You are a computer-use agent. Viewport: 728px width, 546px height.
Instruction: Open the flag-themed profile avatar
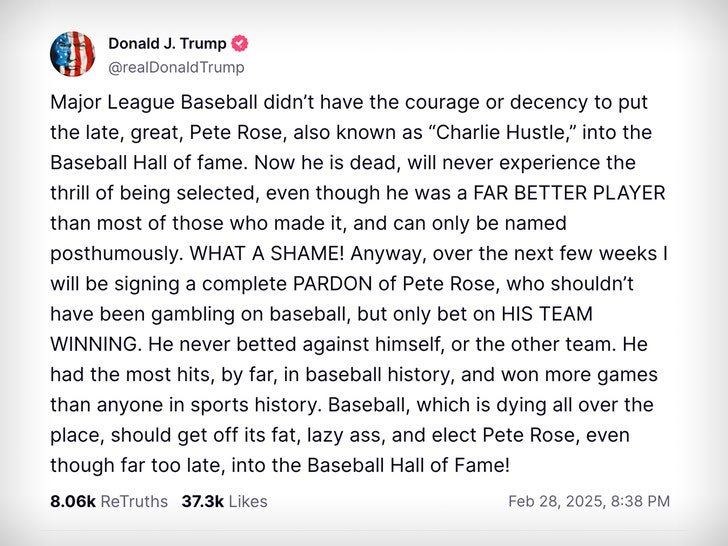pos(74,55)
